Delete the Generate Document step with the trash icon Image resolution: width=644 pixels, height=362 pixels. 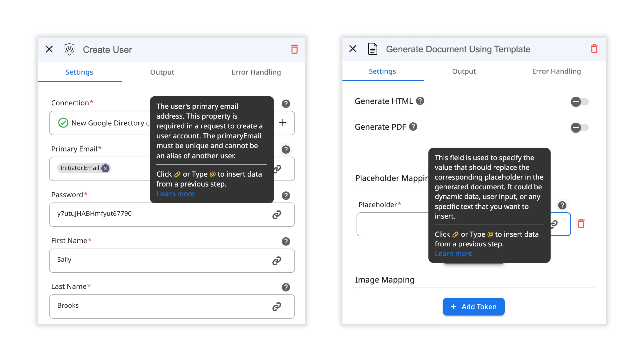tap(594, 49)
